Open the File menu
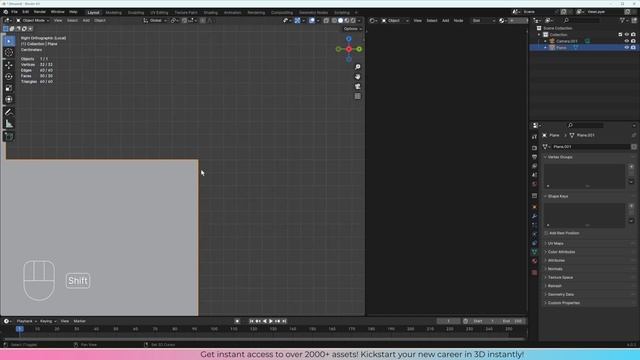Image resolution: width=640 pixels, height=360 pixels. pyautogui.click(x=14, y=12)
